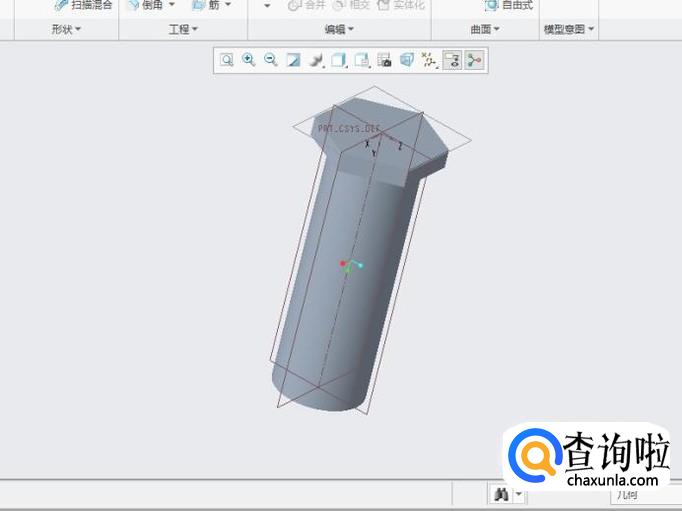
Task: Toggle the Spin Center display
Action: point(474,60)
